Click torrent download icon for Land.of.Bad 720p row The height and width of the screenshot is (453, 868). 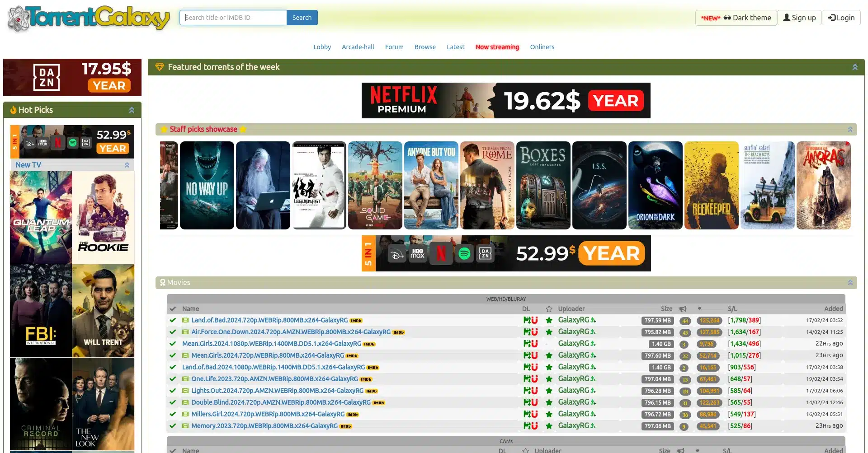click(527, 320)
